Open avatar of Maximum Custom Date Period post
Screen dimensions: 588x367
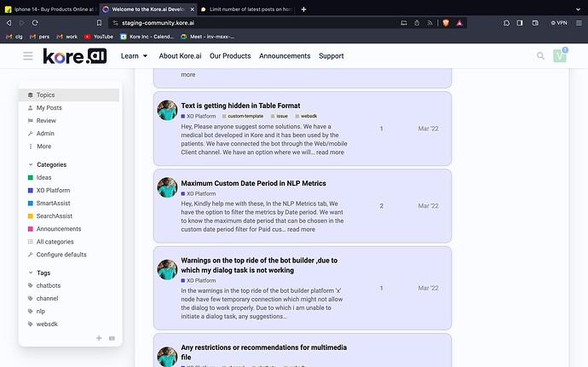(x=167, y=187)
